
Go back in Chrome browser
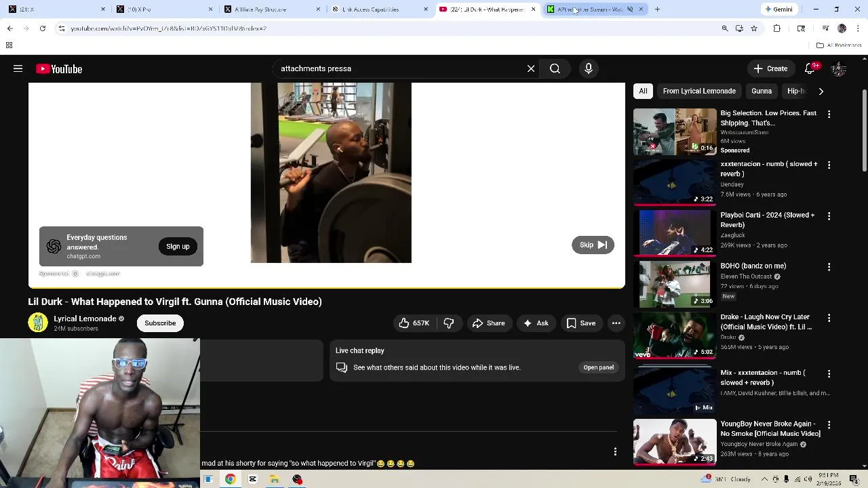pyautogui.click(x=9, y=28)
